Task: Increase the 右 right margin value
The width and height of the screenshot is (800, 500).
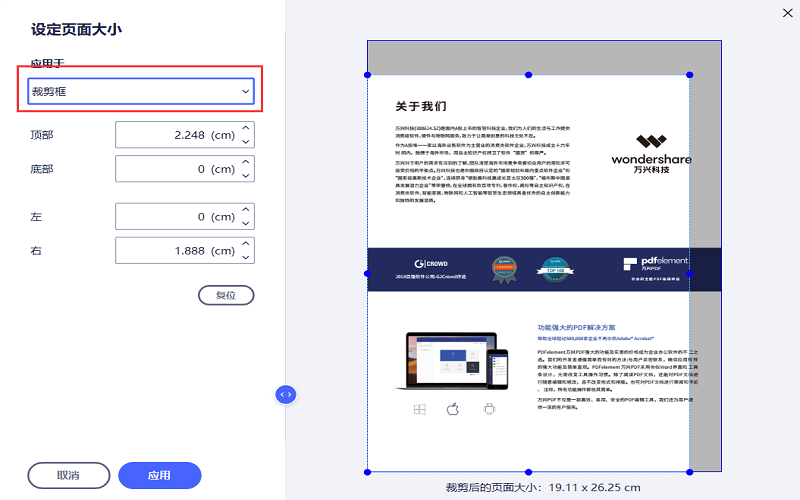Action: pos(247,244)
